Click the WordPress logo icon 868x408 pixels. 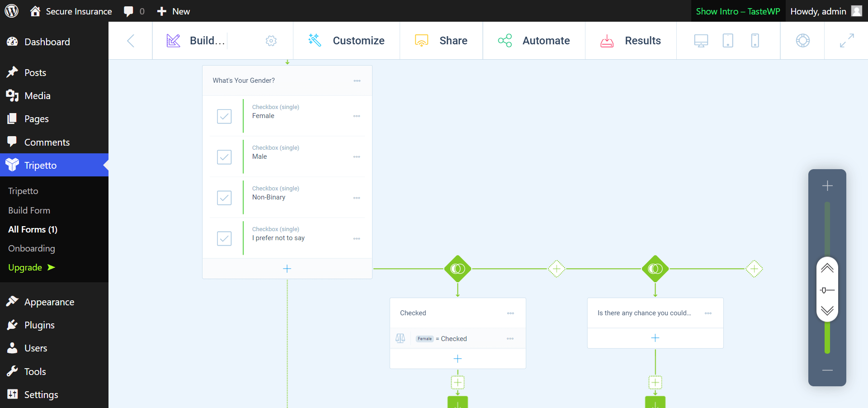click(x=11, y=11)
